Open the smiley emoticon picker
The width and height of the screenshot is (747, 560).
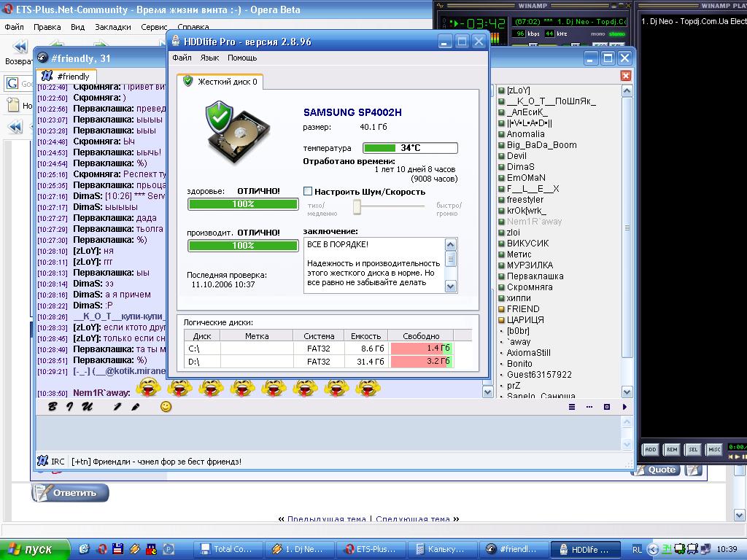pyautogui.click(x=166, y=407)
